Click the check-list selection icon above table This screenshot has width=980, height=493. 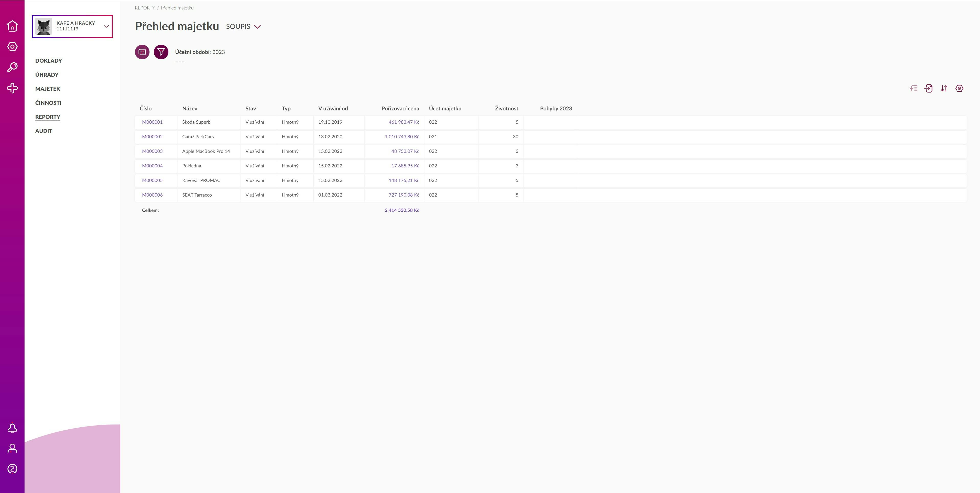(913, 88)
